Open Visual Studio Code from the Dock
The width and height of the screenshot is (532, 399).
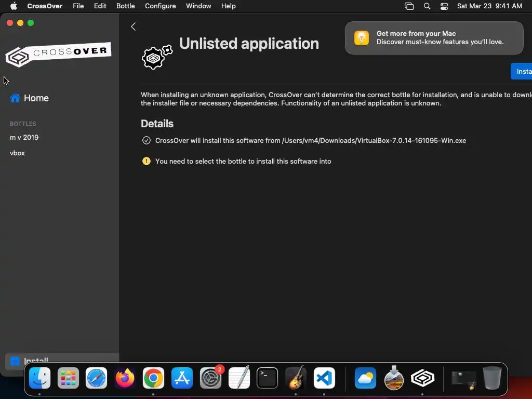[324, 378]
